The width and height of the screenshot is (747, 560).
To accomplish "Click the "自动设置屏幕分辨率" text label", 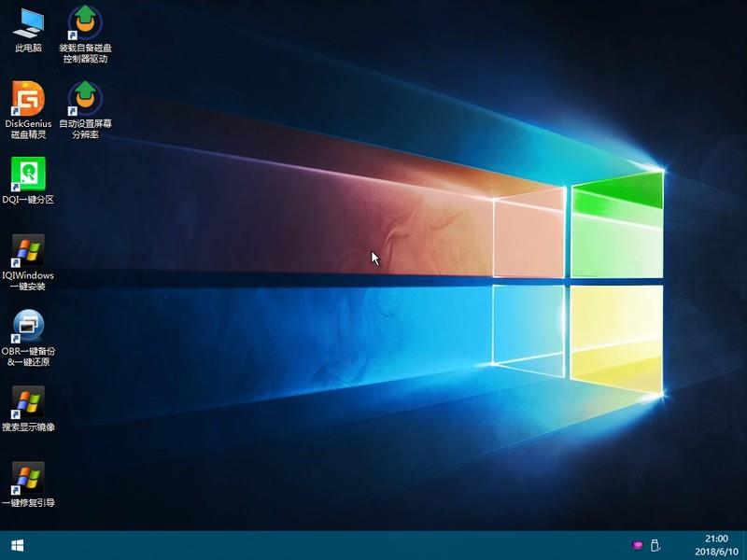I will (x=85, y=129).
